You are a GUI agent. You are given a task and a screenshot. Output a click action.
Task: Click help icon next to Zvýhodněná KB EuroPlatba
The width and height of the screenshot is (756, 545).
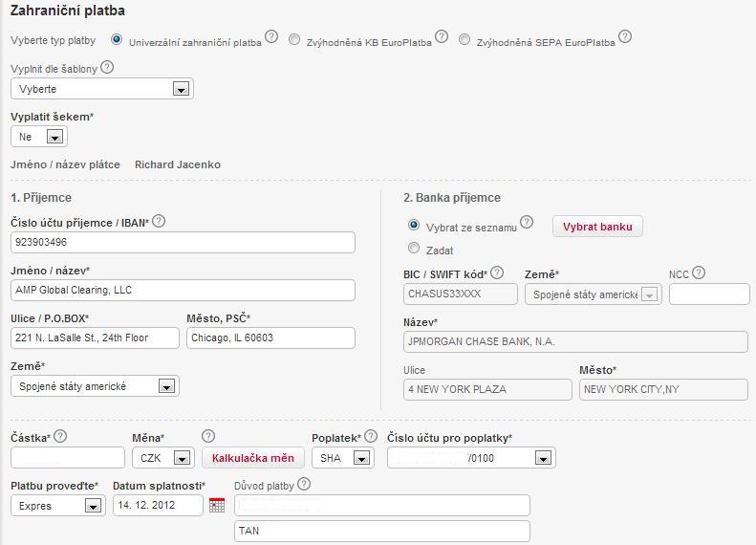coord(441,37)
